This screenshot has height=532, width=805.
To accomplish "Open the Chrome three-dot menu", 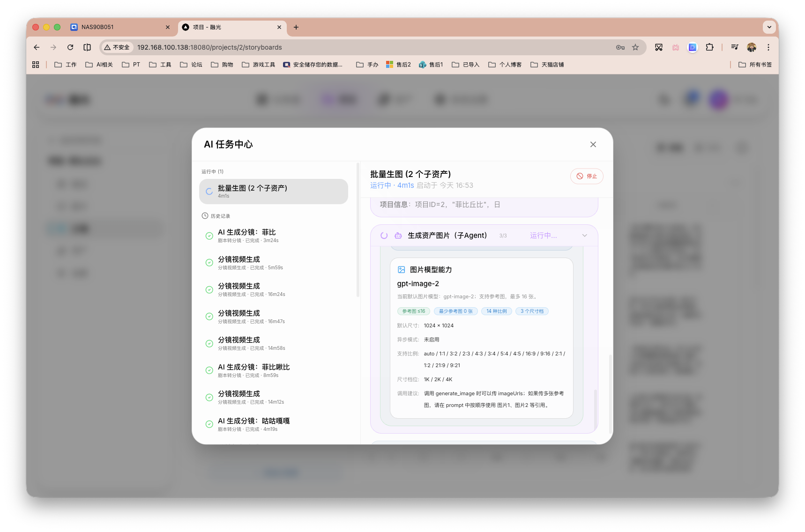I will click(x=768, y=47).
